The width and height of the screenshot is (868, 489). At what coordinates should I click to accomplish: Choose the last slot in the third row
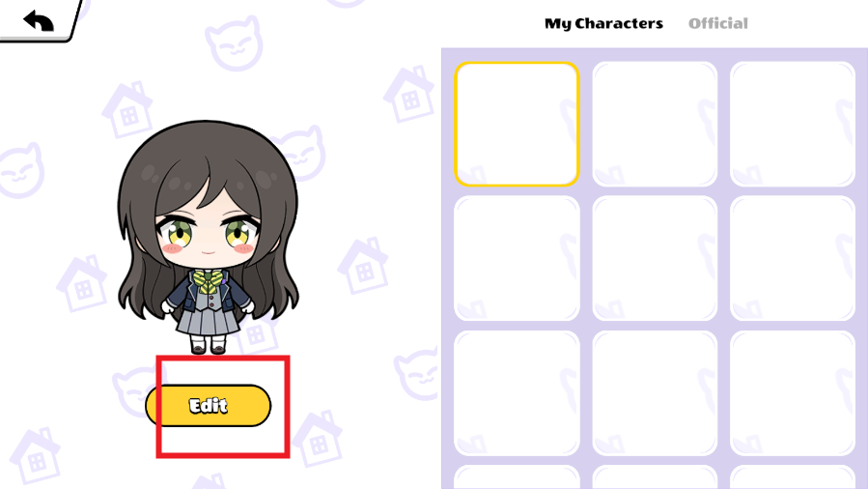[x=793, y=393]
